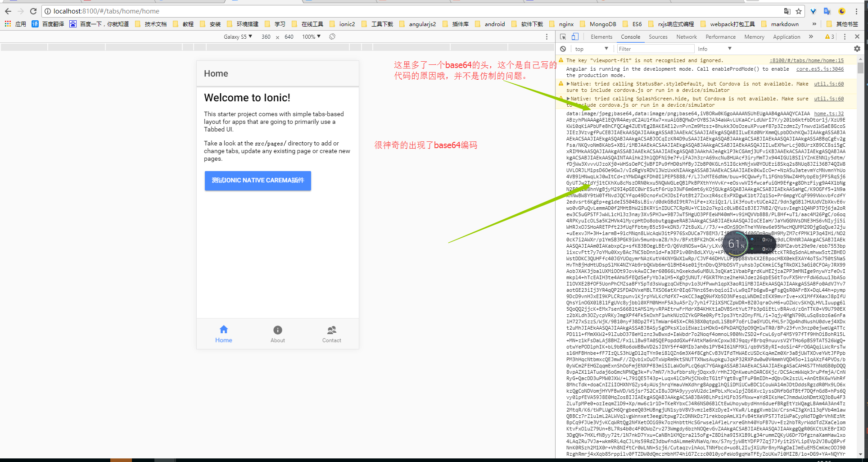Screen dimensions: 868x462
Task: Open the nginx bookmark folder
Action: pos(561,24)
